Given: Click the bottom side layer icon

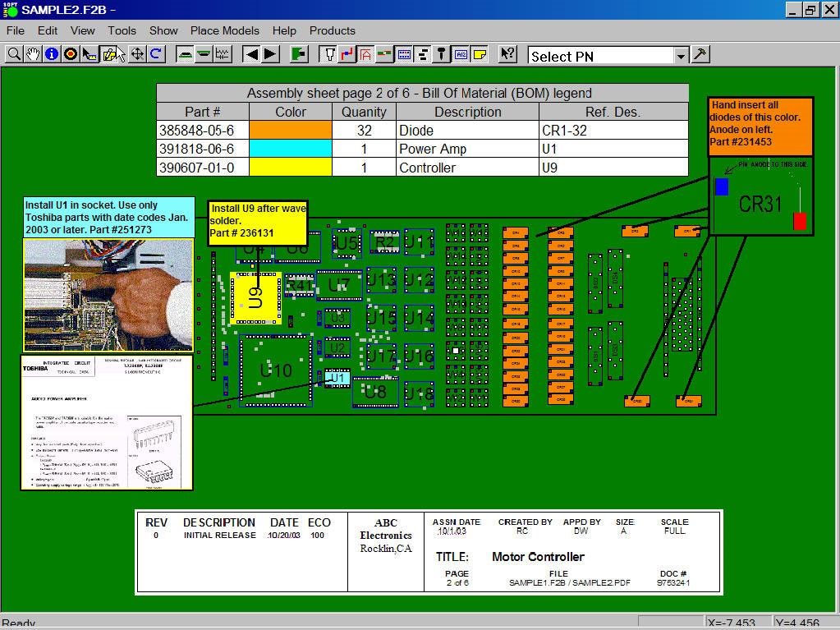Looking at the screenshot, I should (204, 55).
